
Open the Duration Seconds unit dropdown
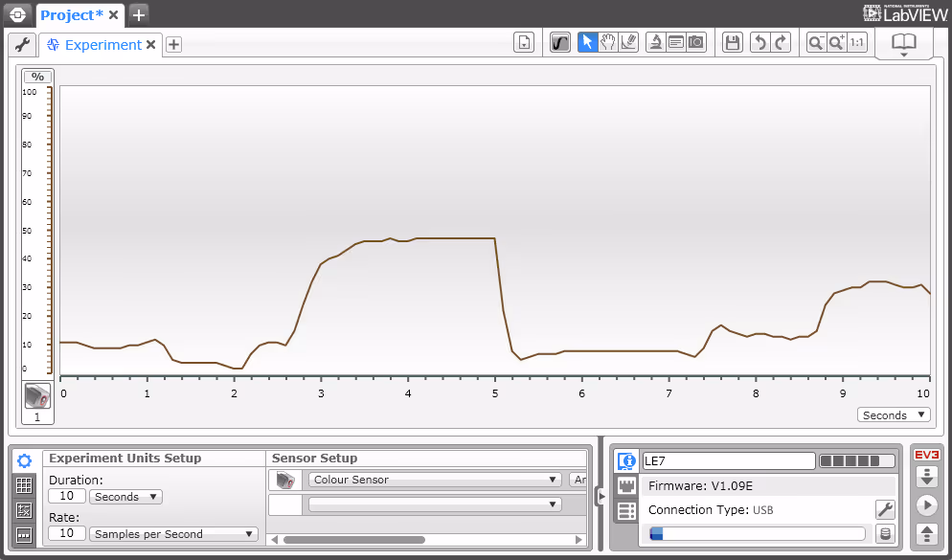(x=125, y=497)
